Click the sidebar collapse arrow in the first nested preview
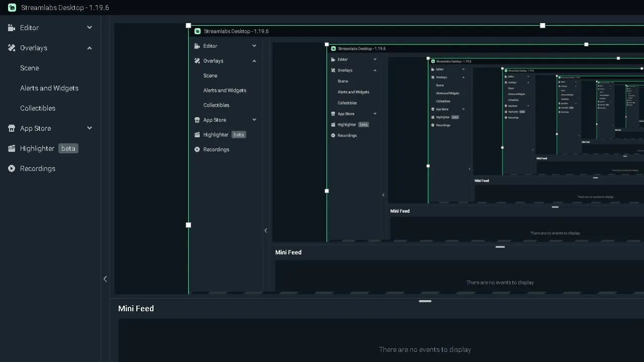 tap(266, 231)
